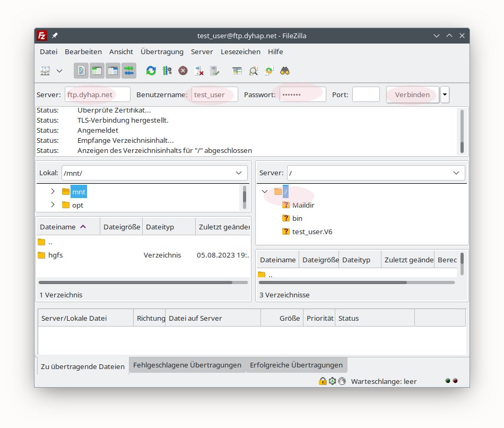504x428 pixels.
Task: Click the cancel current operation icon
Action: tap(183, 71)
